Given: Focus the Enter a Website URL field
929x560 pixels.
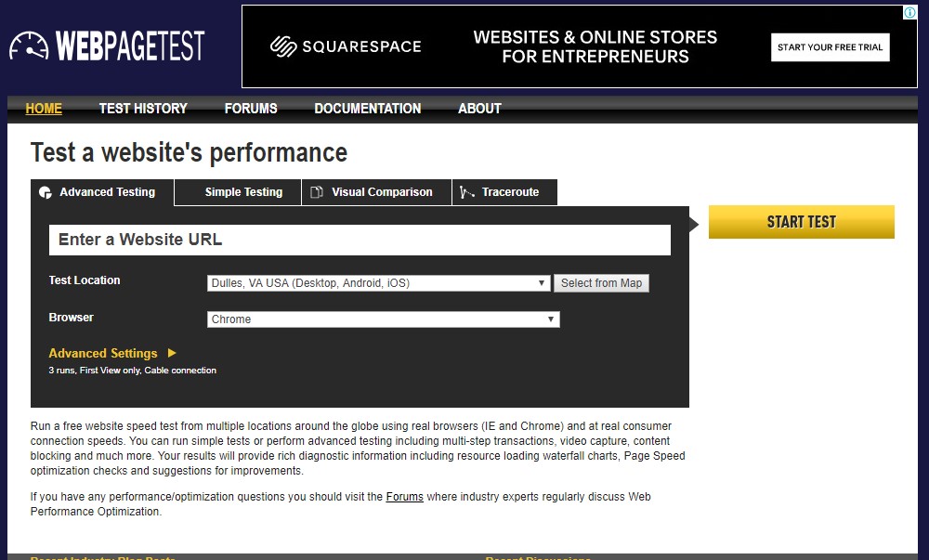Looking at the screenshot, I should coord(360,240).
